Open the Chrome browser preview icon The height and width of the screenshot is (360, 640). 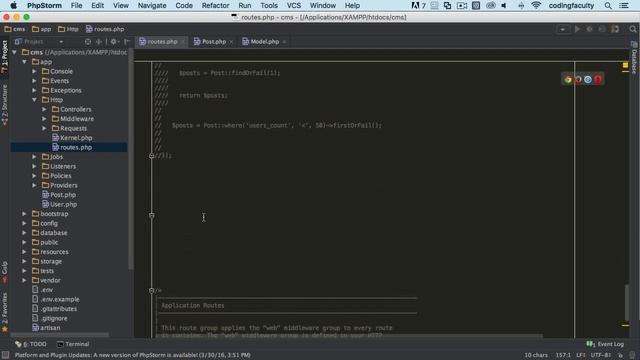pyautogui.click(x=568, y=80)
